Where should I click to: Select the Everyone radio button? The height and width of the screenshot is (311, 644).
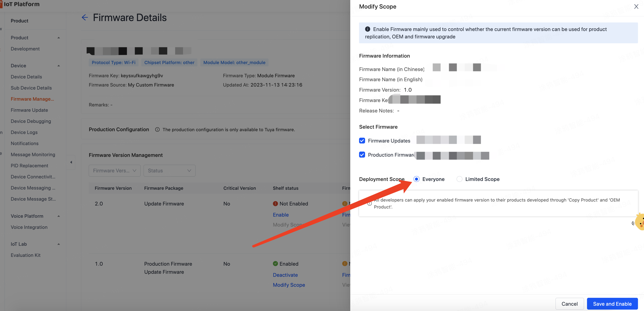[416, 179]
